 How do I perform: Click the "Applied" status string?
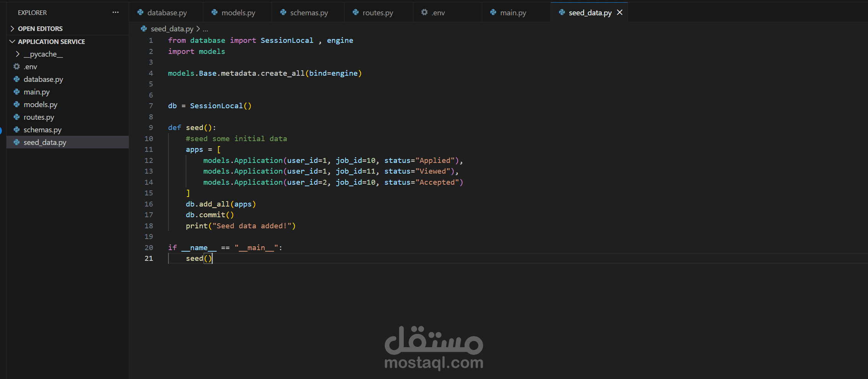coord(437,160)
